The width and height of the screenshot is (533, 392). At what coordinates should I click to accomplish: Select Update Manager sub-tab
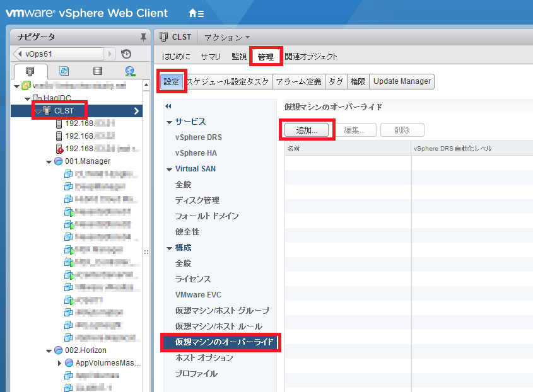(x=402, y=81)
